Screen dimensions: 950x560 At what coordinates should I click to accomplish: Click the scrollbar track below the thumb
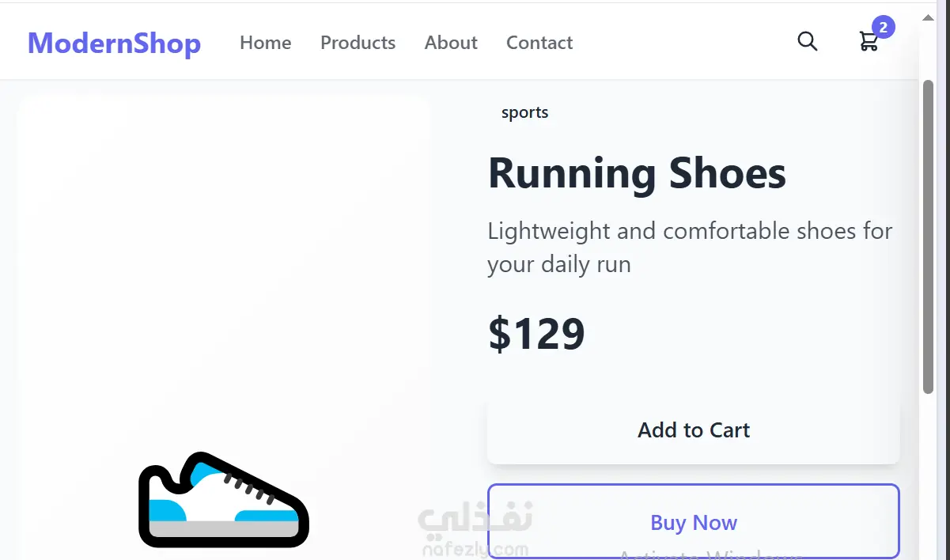point(929,475)
